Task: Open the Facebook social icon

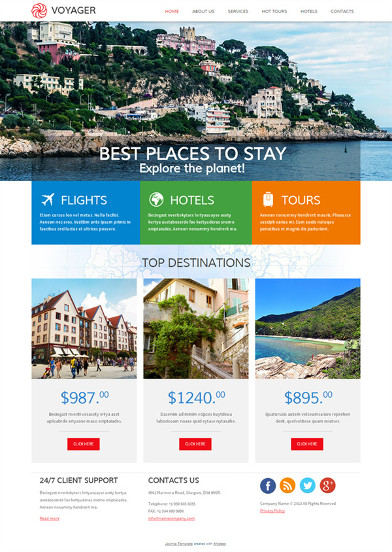Action: 268,485
